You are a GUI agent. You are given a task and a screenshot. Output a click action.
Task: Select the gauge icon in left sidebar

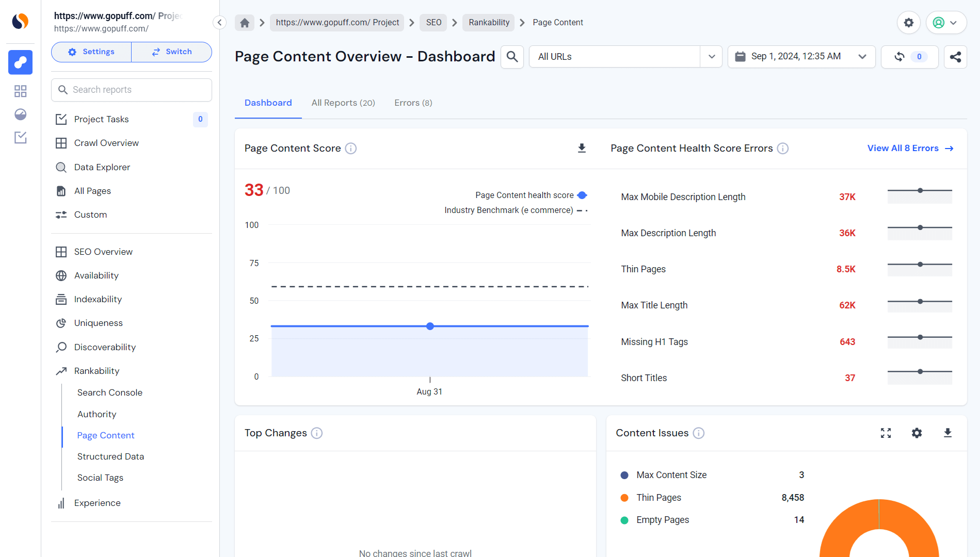tap(20, 114)
